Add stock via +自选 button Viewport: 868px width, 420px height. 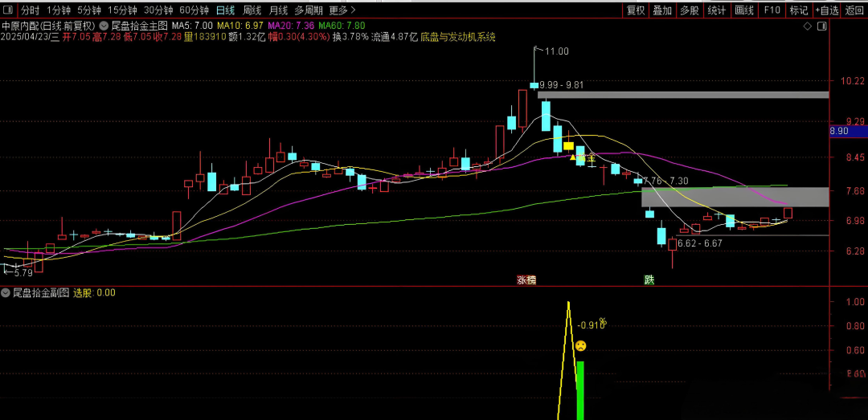[x=827, y=10]
